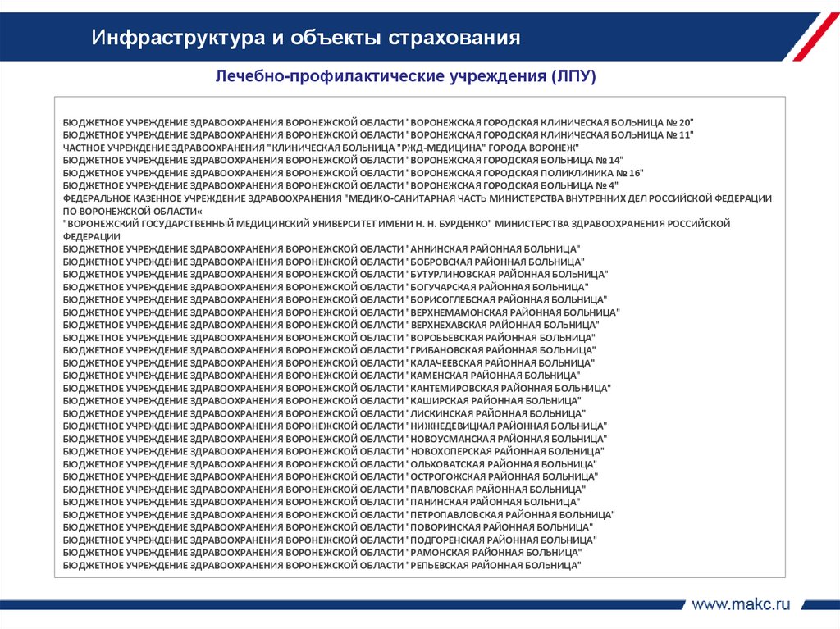The height and width of the screenshot is (629, 840).
Task: Click the line with Городская клиническая больница № 11
Action: [378, 135]
